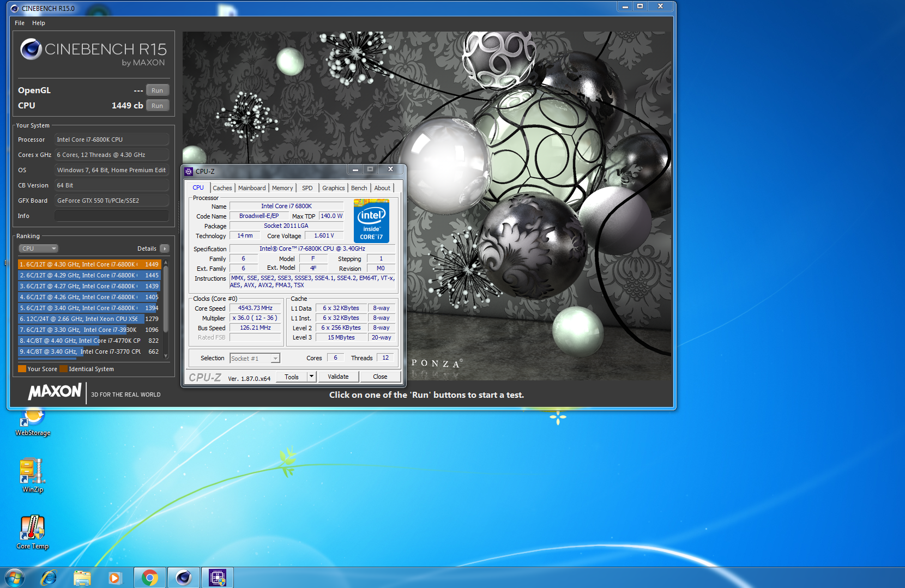Click the Info input field
Viewport: 905px width, 588px height.
tap(111, 216)
